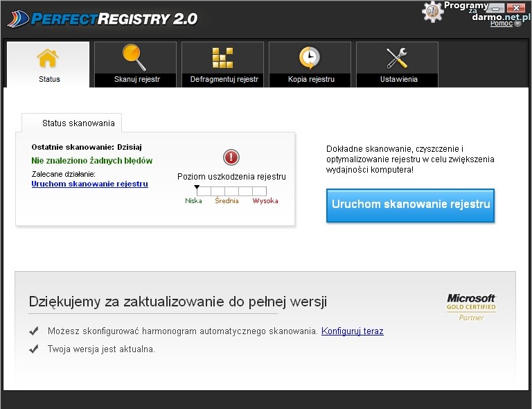This screenshot has height=409, width=532.
Task: Click the magnifying glass scan icon
Action: click(134, 58)
